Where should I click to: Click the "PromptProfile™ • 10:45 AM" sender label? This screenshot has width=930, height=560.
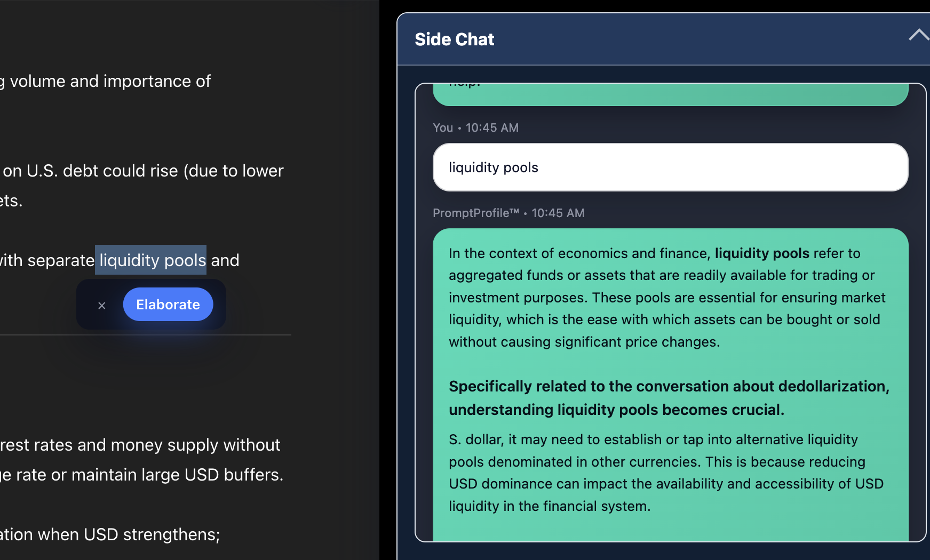click(508, 213)
